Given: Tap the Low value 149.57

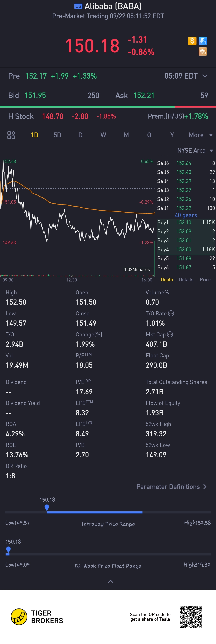Looking at the screenshot, I should (x=16, y=323).
